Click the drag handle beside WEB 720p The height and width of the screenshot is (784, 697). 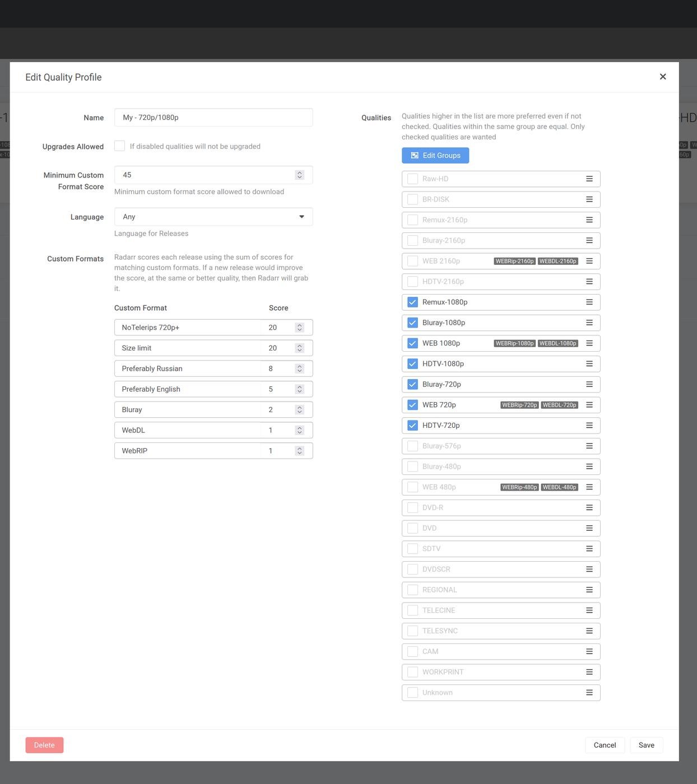(589, 405)
